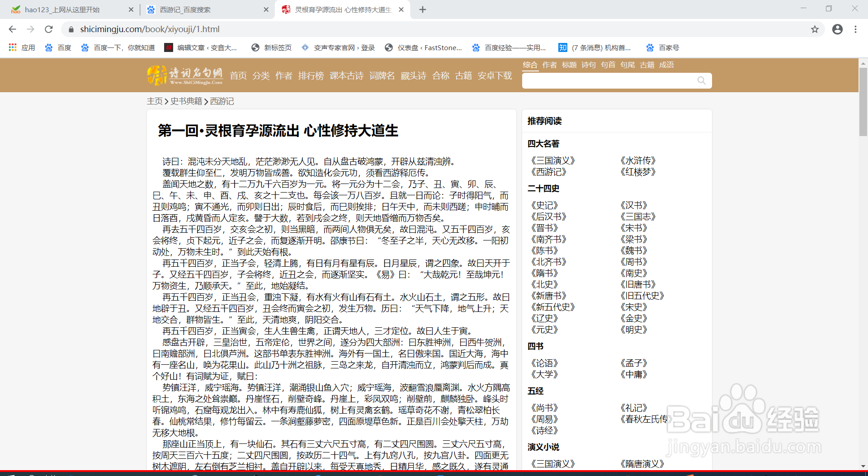
Task: Open 首页 in site navigation
Action: coord(238,75)
